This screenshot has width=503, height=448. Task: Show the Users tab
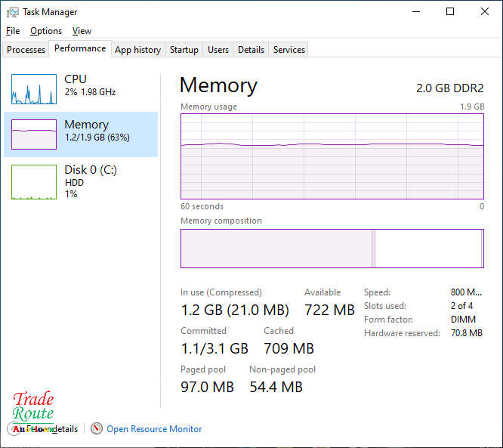tap(218, 50)
